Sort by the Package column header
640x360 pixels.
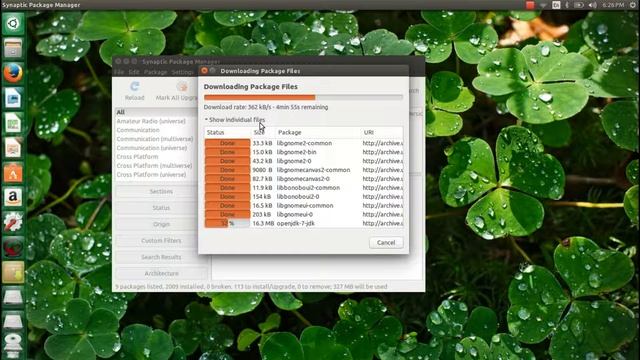pyautogui.click(x=318, y=132)
